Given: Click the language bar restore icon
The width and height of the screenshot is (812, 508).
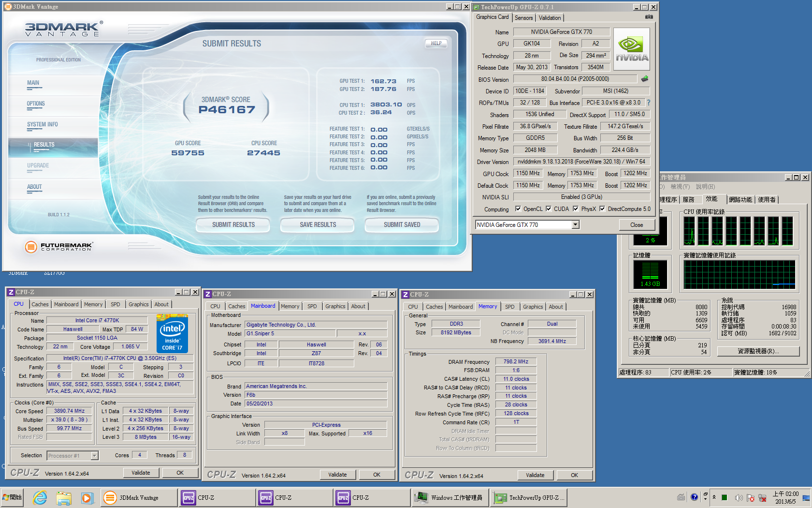Looking at the screenshot, I should click(x=705, y=494).
